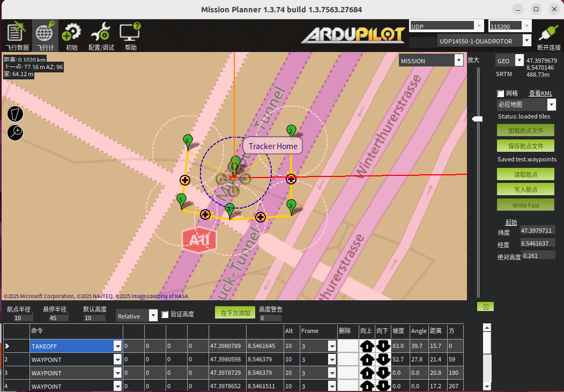The height and width of the screenshot is (392, 564).
Task: Select green waypoint marker 2 on map
Action: tap(291, 130)
